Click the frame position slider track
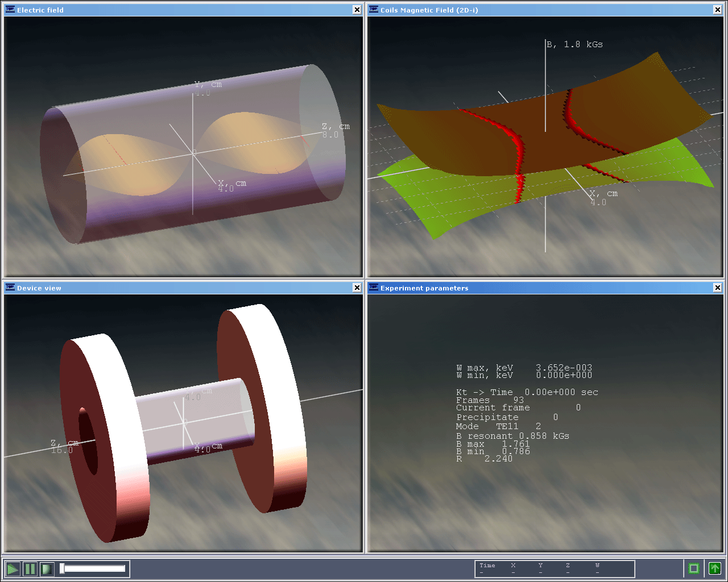Image resolution: width=728 pixels, height=582 pixels. 94,568
